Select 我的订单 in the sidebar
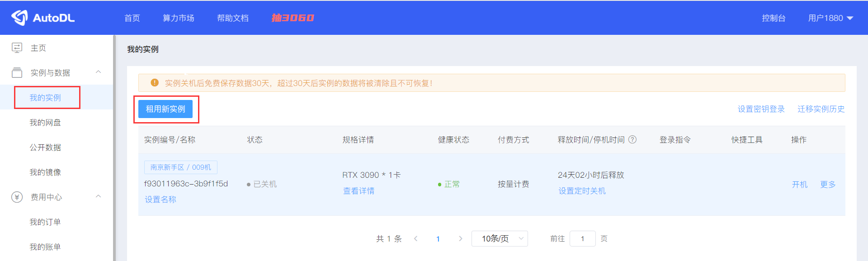This screenshot has width=868, height=261. tap(45, 222)
